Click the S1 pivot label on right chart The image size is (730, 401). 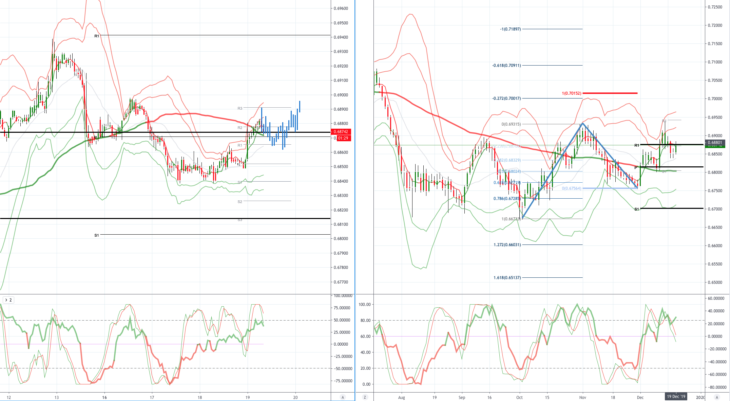(636, 209)
